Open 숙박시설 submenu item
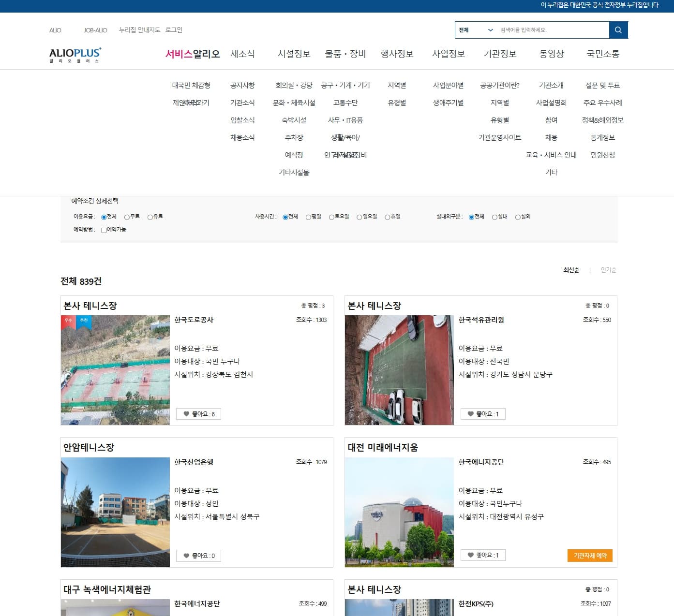 [294, 120]
